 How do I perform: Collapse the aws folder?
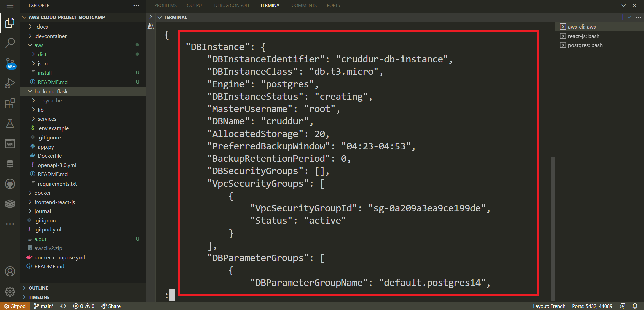[83, 45]
